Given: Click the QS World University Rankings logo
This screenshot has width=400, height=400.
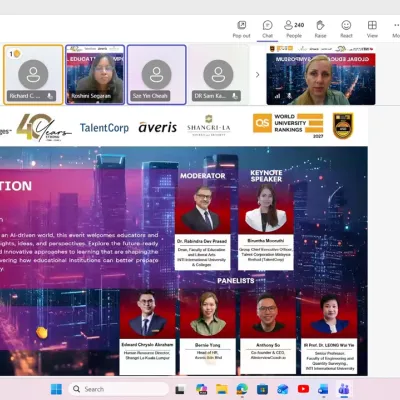Looking at the screenshot, I should tap(288, 125).
